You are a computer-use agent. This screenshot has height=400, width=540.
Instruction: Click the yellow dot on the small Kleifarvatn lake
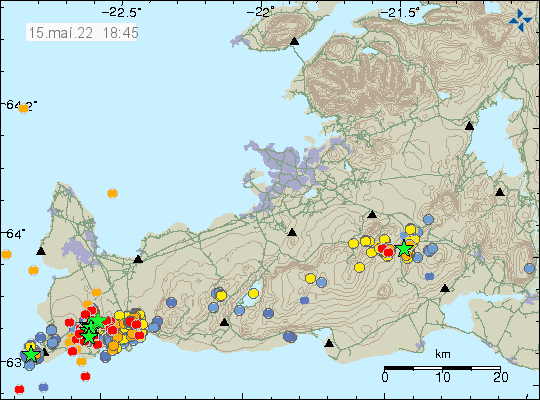tap(253, 294)
